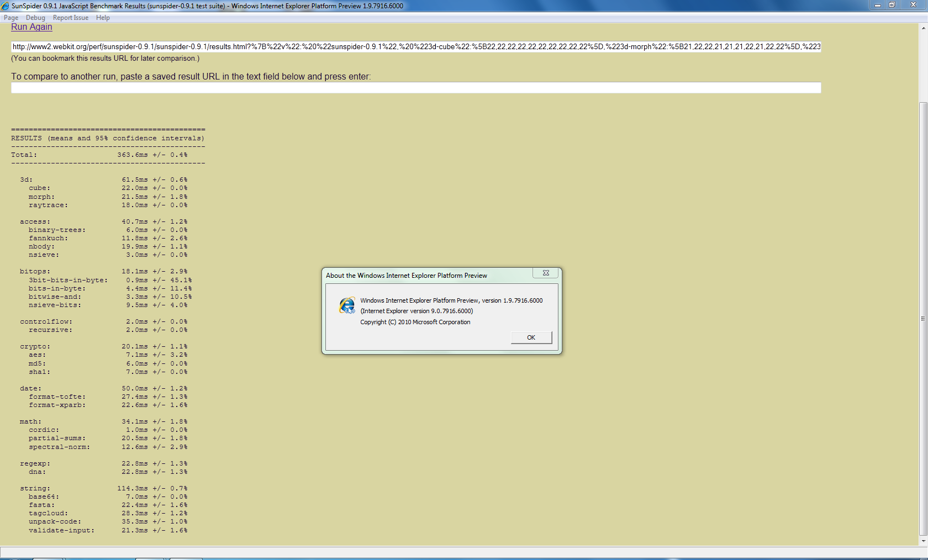Click the 'morph:' result row

(108, 197)
